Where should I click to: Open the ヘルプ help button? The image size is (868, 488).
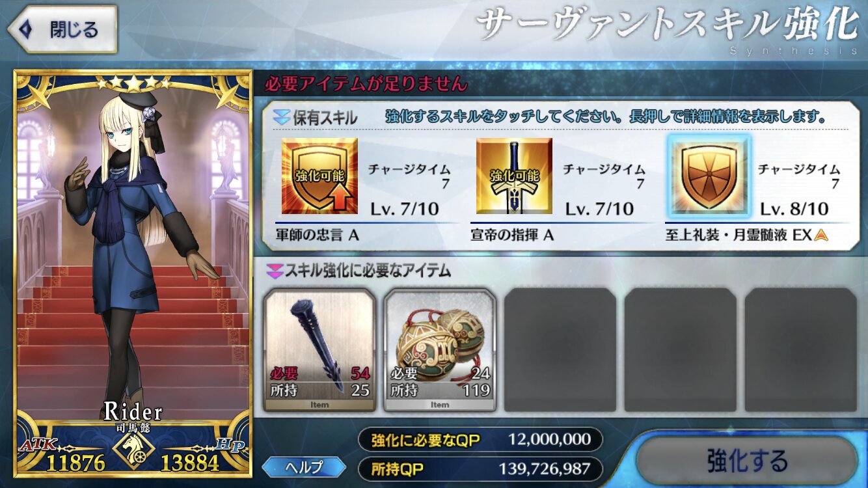tap(304, 467)
